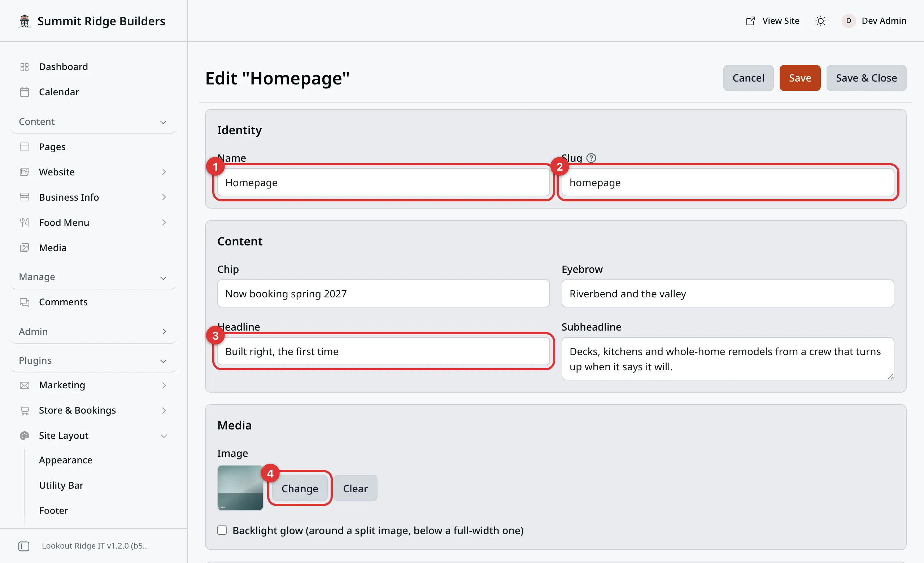Expand the Business Info submenu chevron
Screen dimensions: 924x563
[x=164, y=197]
